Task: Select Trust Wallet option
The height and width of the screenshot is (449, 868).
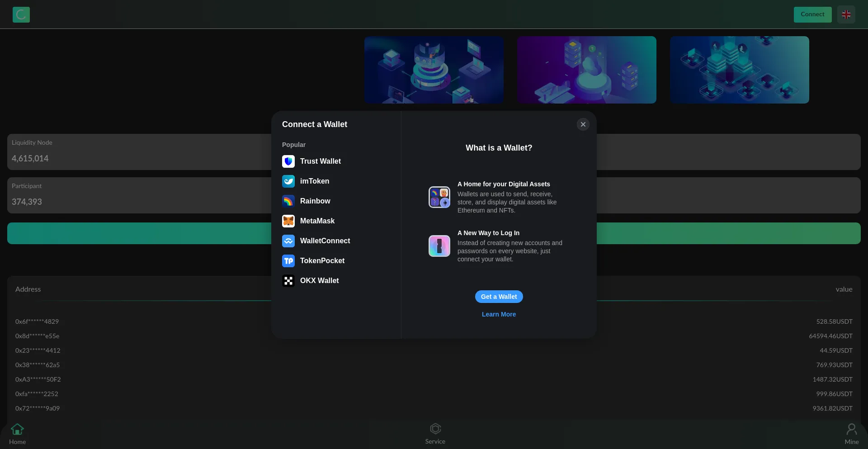Action: pos(336,161)
